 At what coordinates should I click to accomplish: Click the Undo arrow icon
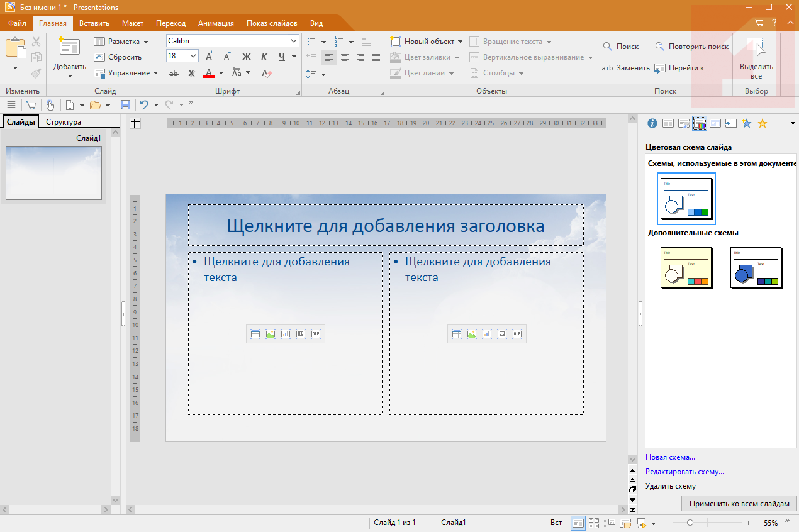tap(144, 105)
